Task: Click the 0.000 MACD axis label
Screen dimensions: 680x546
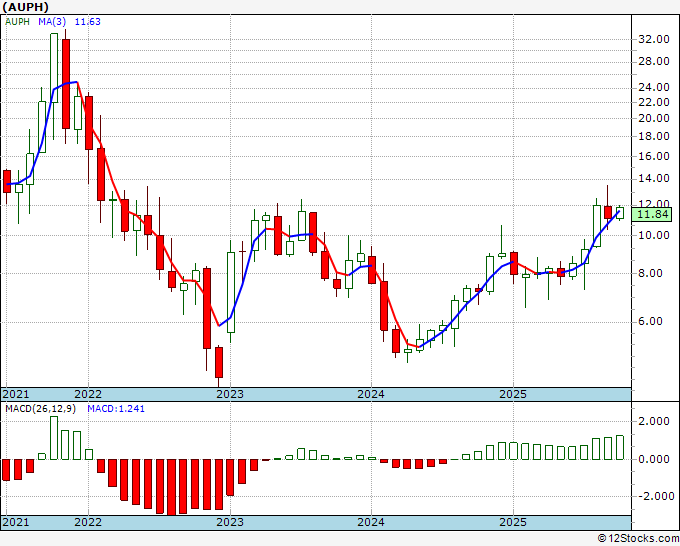Action: [x=654, y=459]
